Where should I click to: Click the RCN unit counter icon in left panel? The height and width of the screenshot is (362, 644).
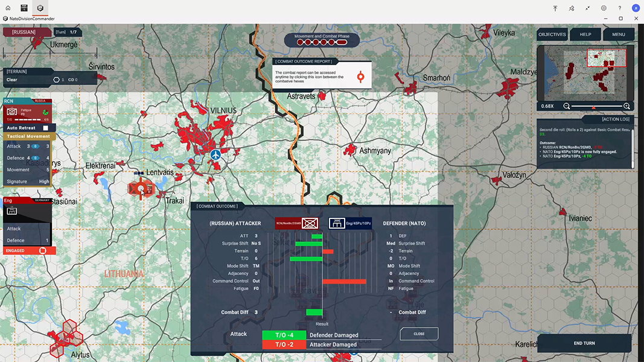pos(11,112)
